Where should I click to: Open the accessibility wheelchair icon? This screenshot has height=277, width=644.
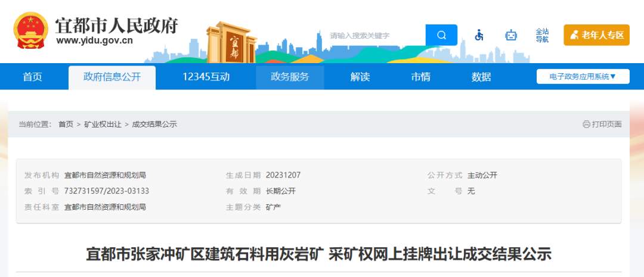coord(479,35)
